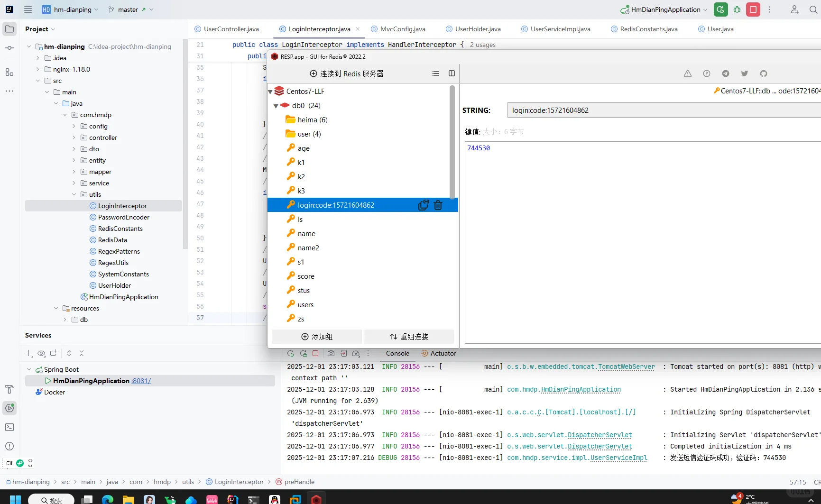Switch to the RedisConstants.java tab
821x504 pixels.
pyautogui.click(x=645, y=29)
